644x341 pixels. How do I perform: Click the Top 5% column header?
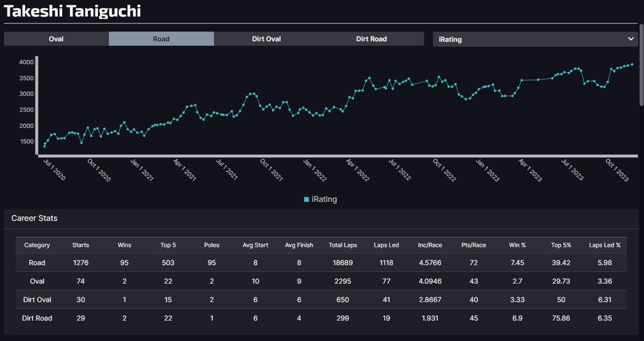[561, 245]
